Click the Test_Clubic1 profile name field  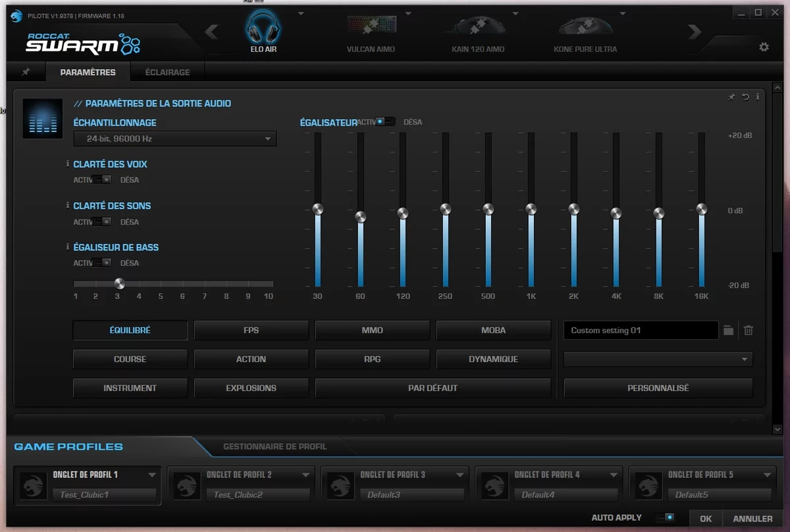[x=104, y=494]
